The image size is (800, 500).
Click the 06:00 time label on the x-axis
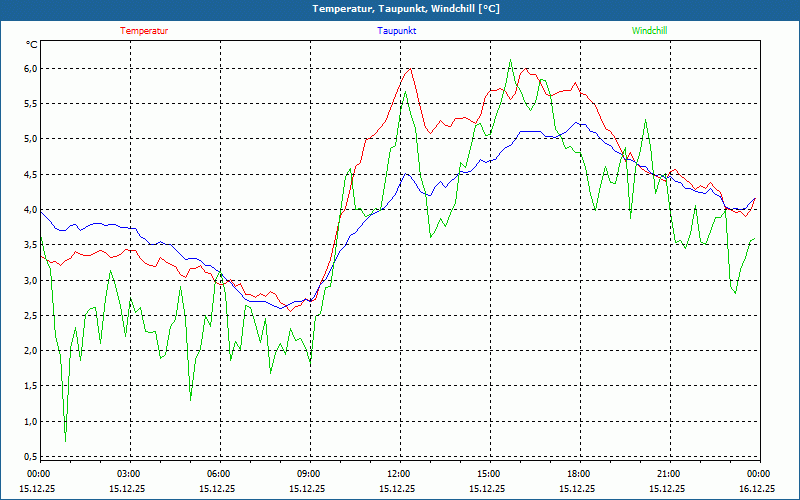click(220, 474)
